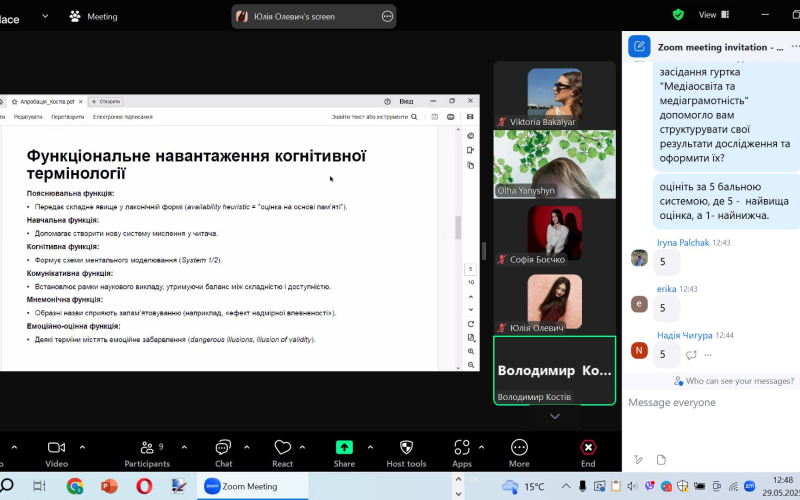Click the PDF viewer search magnifier icon

click(x=414, y=117)
